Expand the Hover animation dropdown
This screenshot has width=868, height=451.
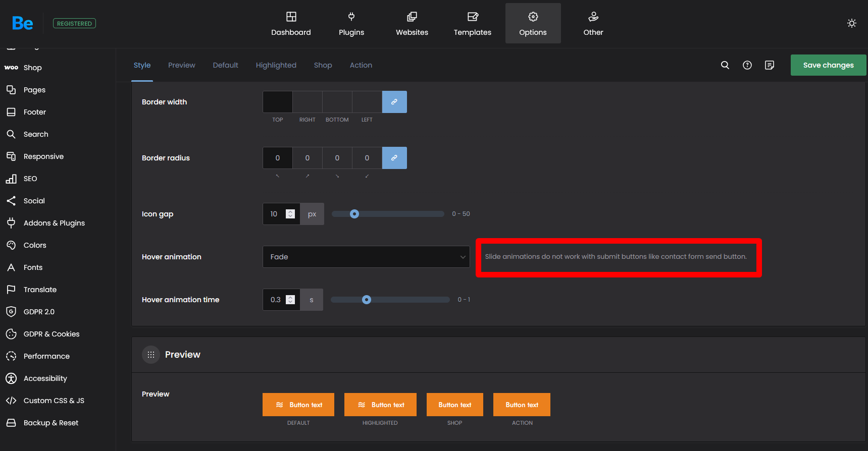click(x=366, y=257)
